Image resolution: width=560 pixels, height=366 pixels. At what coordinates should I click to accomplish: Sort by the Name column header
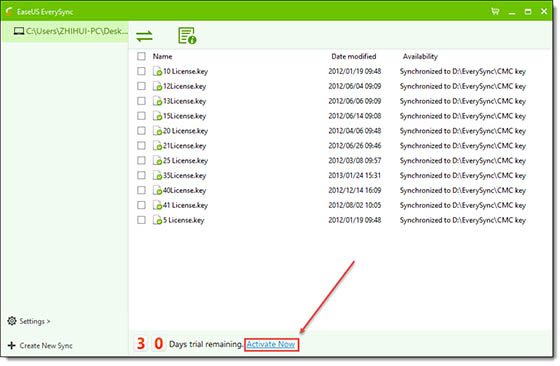pyautogui.click(x=162, y=56)
